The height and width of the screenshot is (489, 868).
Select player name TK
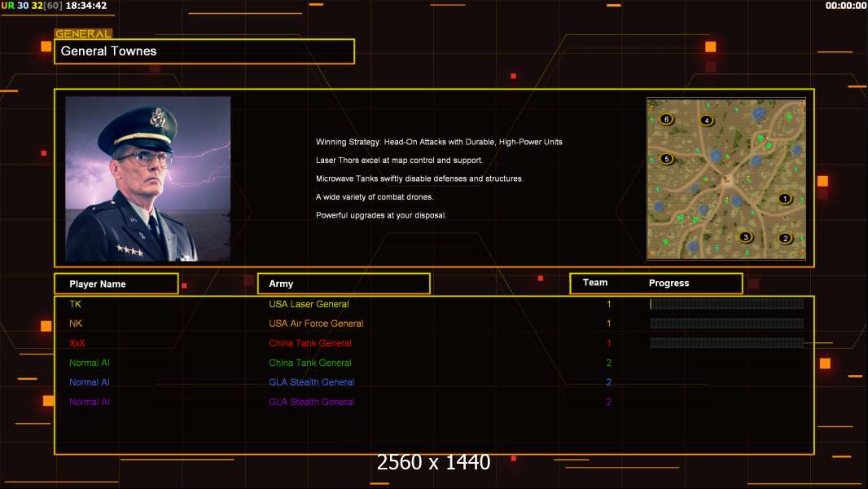75,304
